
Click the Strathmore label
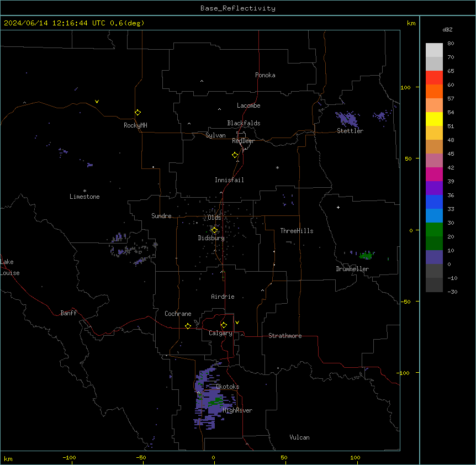pos(285,336)
